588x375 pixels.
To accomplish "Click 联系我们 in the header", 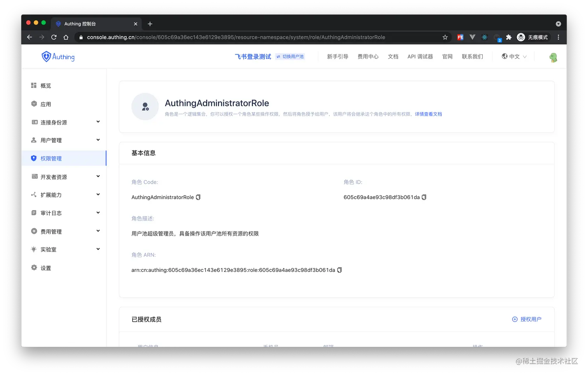I will [x=472, y=57].
